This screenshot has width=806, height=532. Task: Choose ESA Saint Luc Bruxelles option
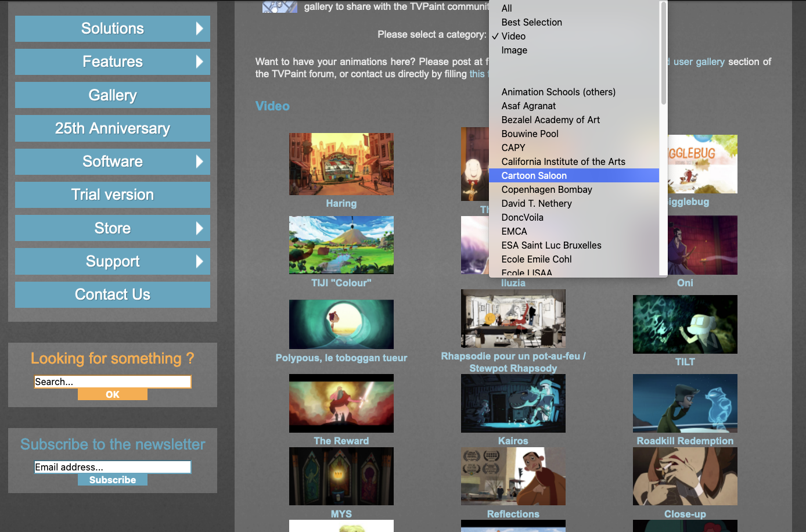tap(574, 245)
